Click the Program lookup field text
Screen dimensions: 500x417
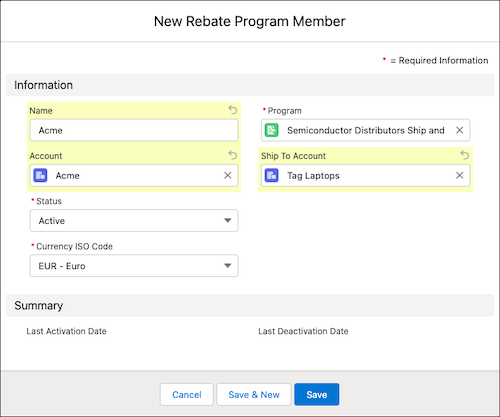point(366,130)
